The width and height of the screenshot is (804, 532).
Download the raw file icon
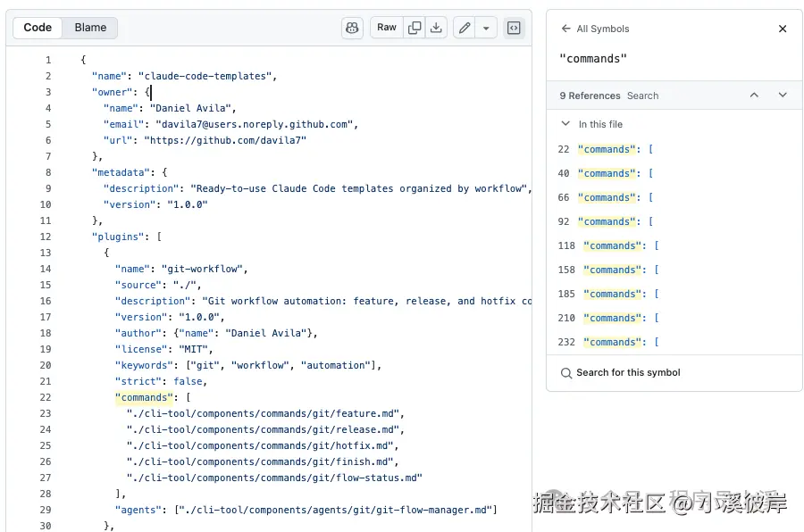436,28
